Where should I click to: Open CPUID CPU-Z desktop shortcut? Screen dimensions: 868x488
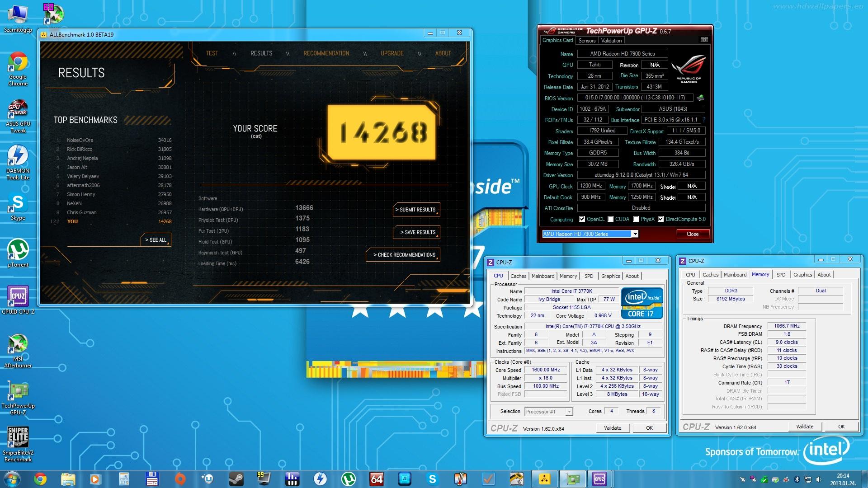18,300
